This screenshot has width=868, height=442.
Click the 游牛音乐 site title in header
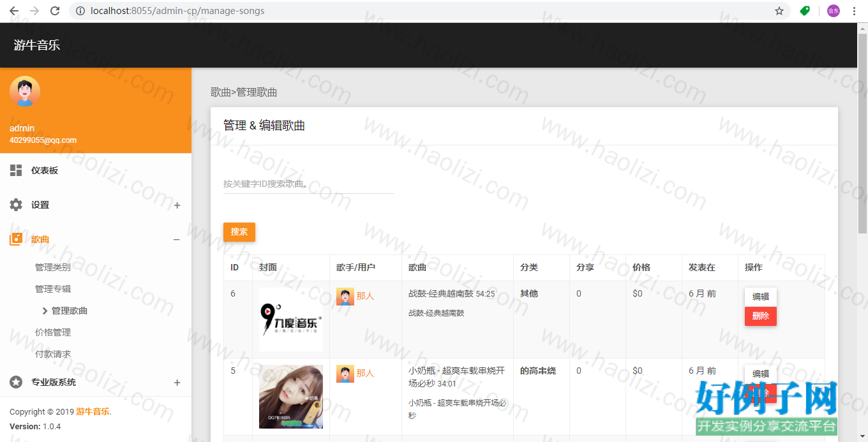pos(37,45)
